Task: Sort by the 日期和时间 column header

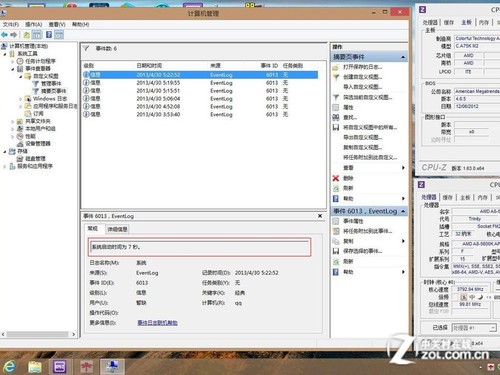Action: coord(149,66)
